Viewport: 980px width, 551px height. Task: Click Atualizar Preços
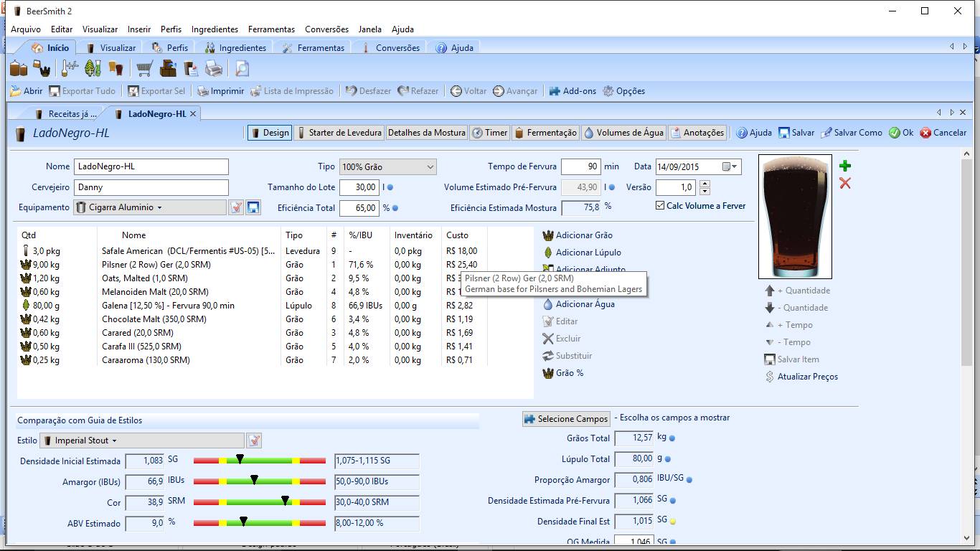pos(801,377)
